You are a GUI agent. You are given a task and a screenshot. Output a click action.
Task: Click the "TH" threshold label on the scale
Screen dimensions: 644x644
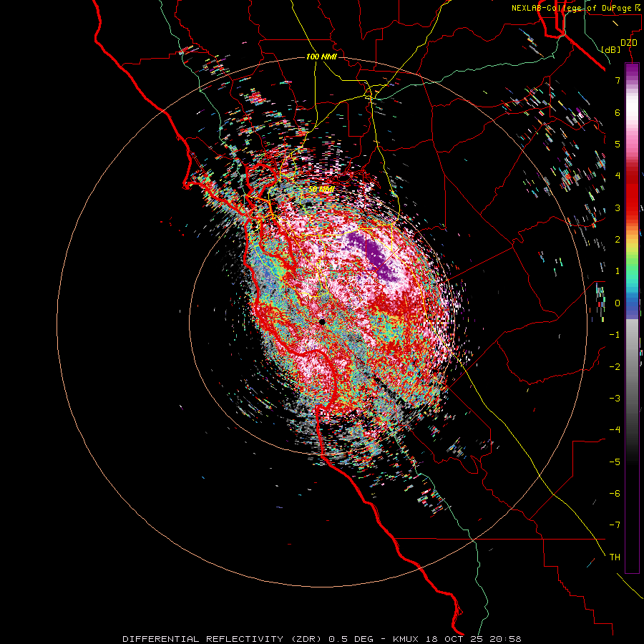(615, 557)
